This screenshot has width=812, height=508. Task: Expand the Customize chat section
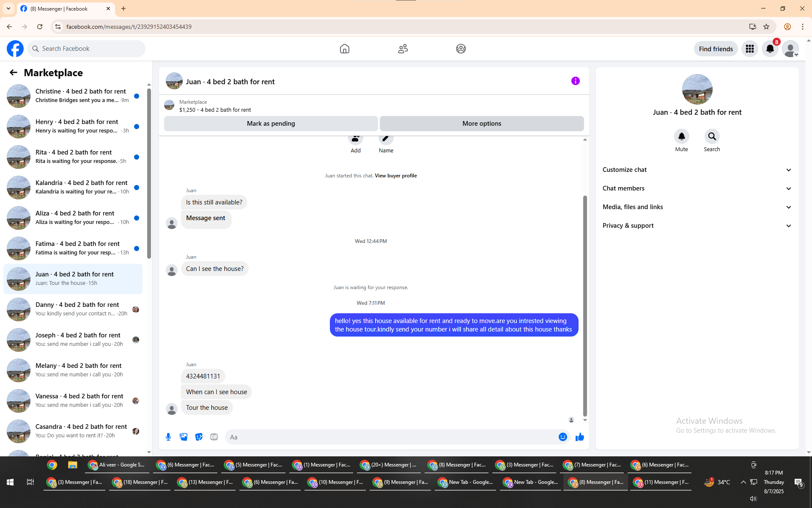(697, 170)
